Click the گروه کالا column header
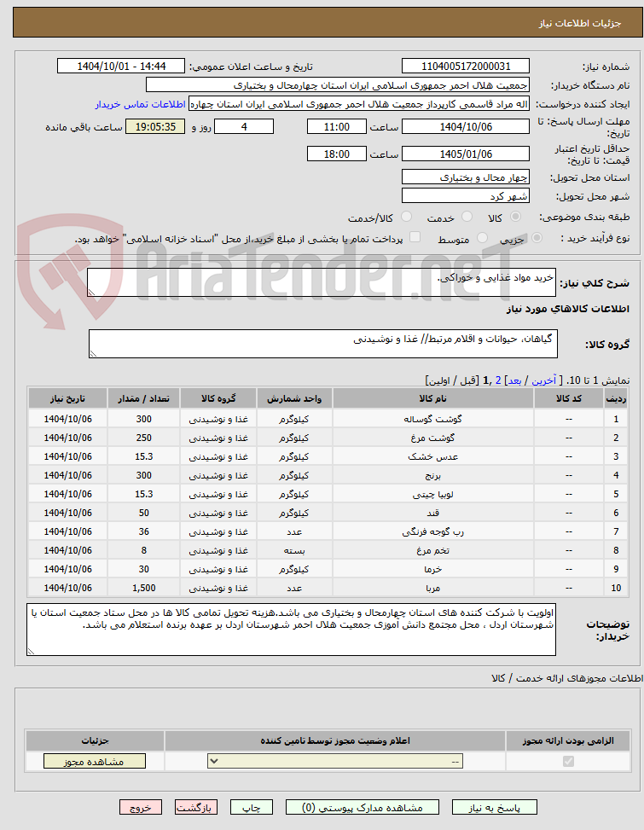Image resolution: width=644 pixels, height=830 pixels. (x=218, y=398)
